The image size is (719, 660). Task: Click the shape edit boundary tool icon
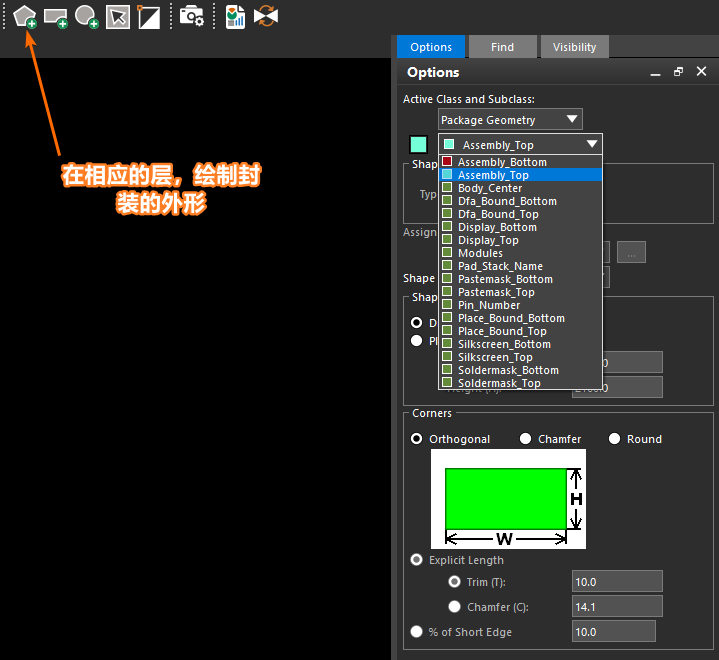pyautogui.click(x=149, y=16)
